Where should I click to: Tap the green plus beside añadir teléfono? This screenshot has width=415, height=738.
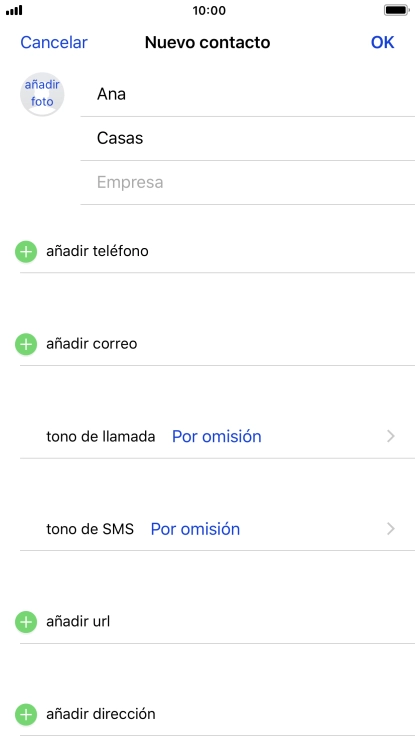click(x=26, y=252)
